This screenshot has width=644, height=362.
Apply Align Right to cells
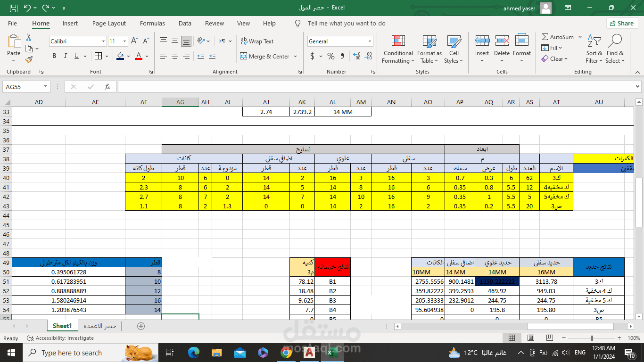[x=186, y=56]
